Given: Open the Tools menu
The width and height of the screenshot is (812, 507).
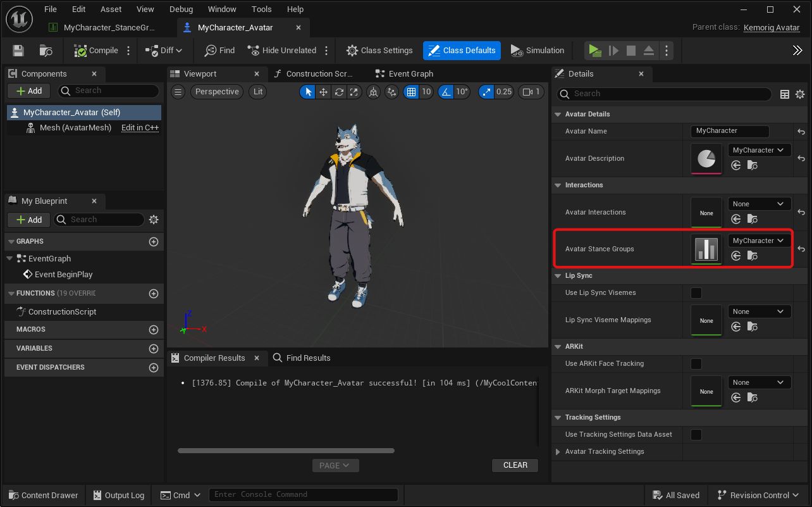Looking at the screenshot, I should point(261,9).
